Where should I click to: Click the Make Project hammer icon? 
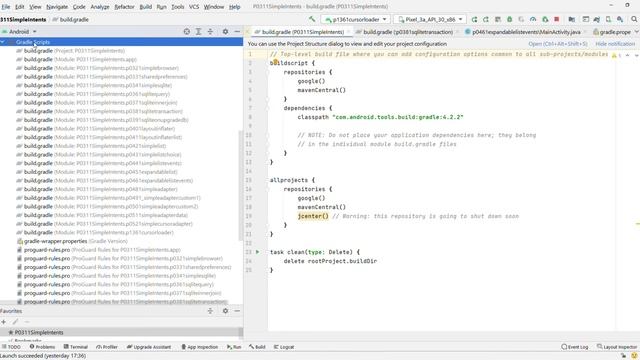pyautogui.click(x=312, y=19)
